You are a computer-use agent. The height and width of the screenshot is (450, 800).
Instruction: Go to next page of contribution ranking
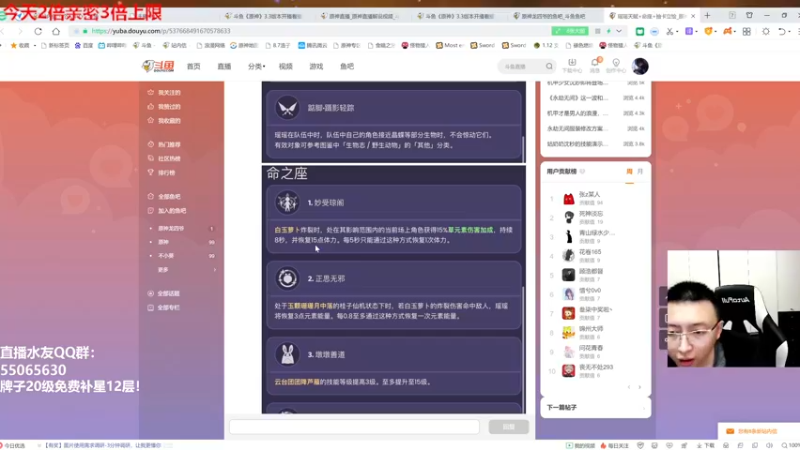click(x=639, y=387)
